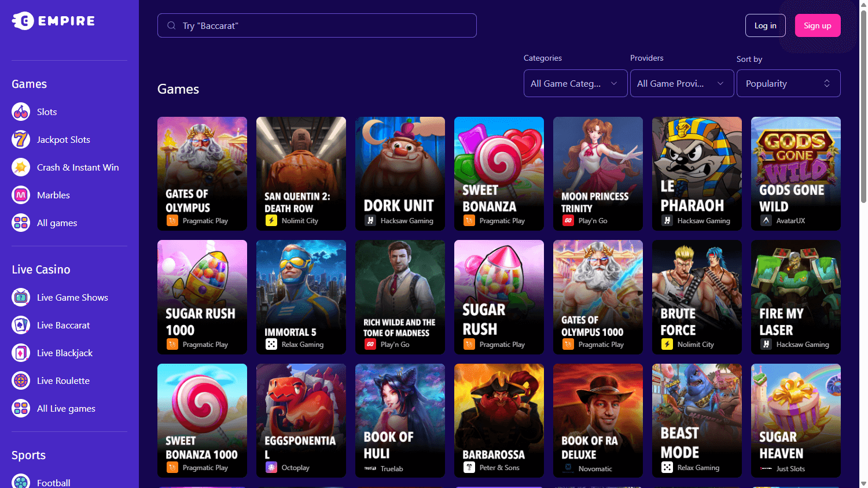Click Pragmatic Play icon under Gates of Olympus
Screen dimensions: 868x488
point(172,220)
